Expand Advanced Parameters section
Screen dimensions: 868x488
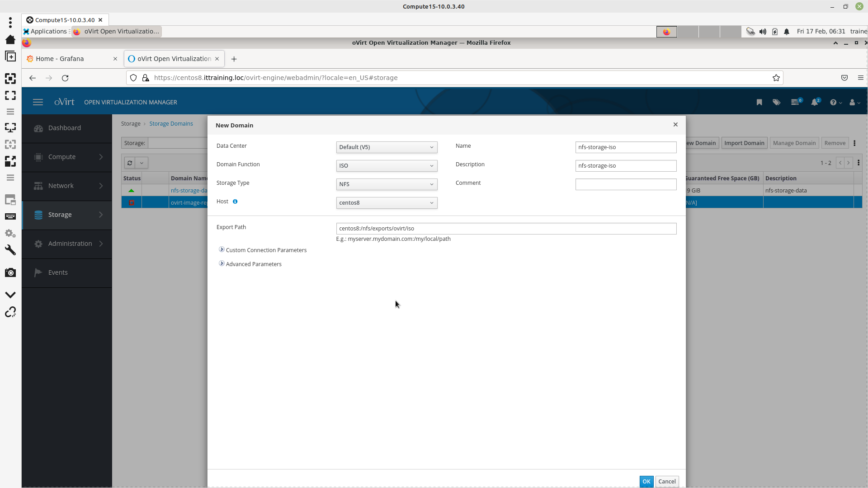coord(222,263)
